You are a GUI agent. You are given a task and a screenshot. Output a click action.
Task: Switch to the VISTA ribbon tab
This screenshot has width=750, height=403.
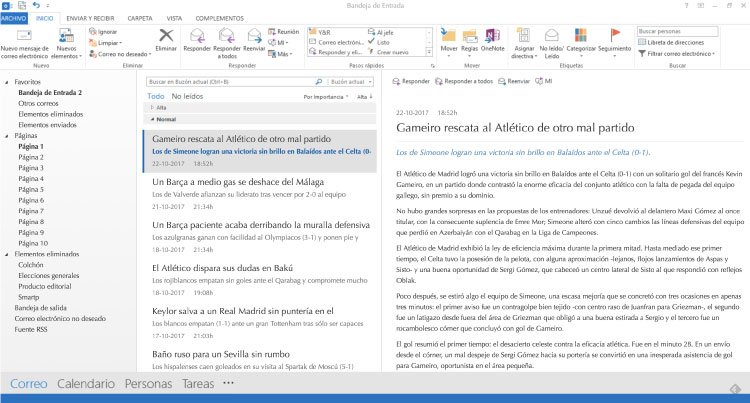click(174, 18)
